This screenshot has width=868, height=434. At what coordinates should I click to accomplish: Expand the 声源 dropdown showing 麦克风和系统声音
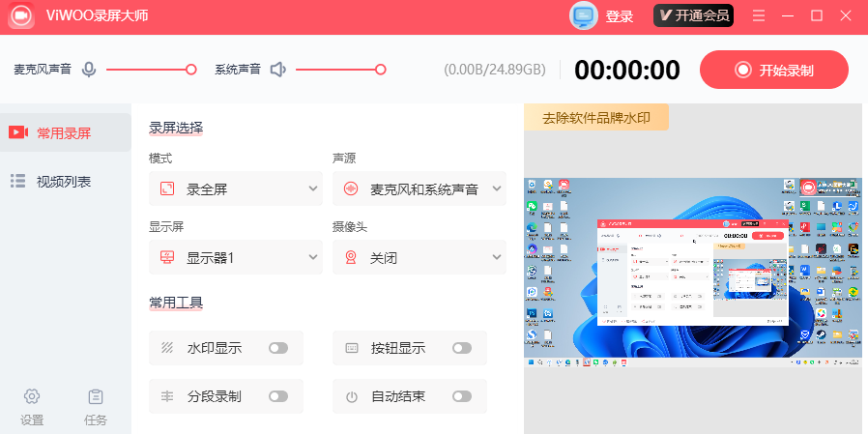[x=420, y=188]
